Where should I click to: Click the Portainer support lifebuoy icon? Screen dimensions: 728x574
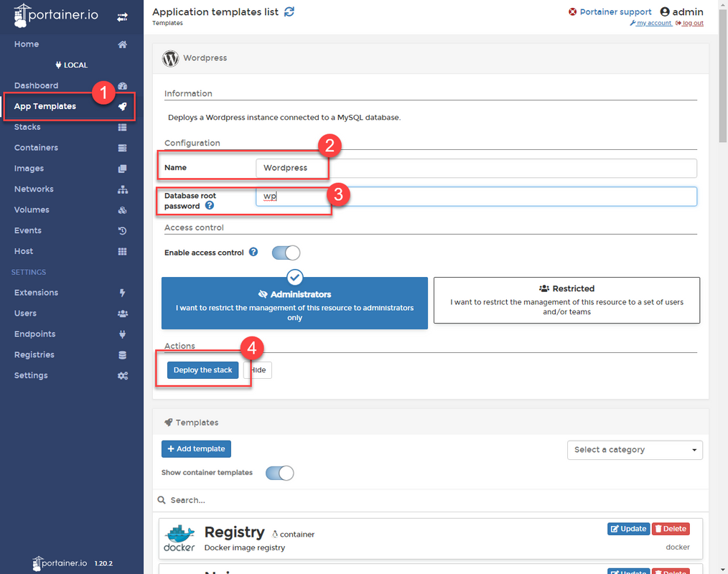pyautogui.click(x=572, y=11)
